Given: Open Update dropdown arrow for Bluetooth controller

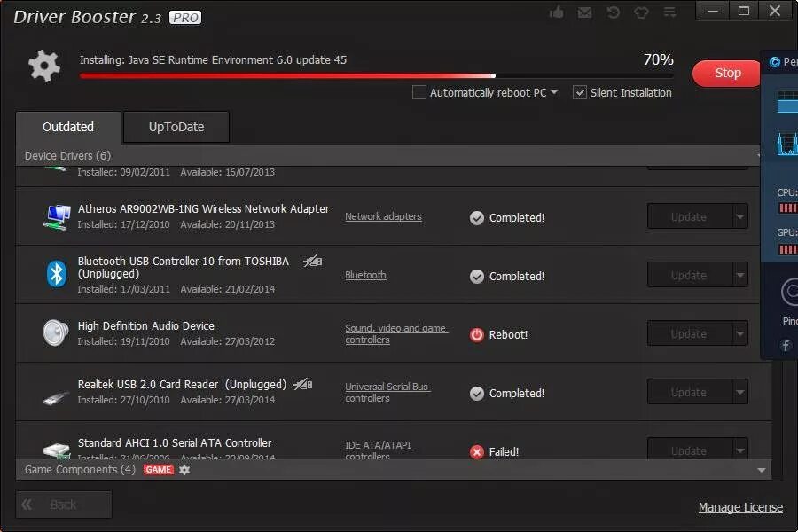Looking at the screenshot, I should [x=740, y=276].
